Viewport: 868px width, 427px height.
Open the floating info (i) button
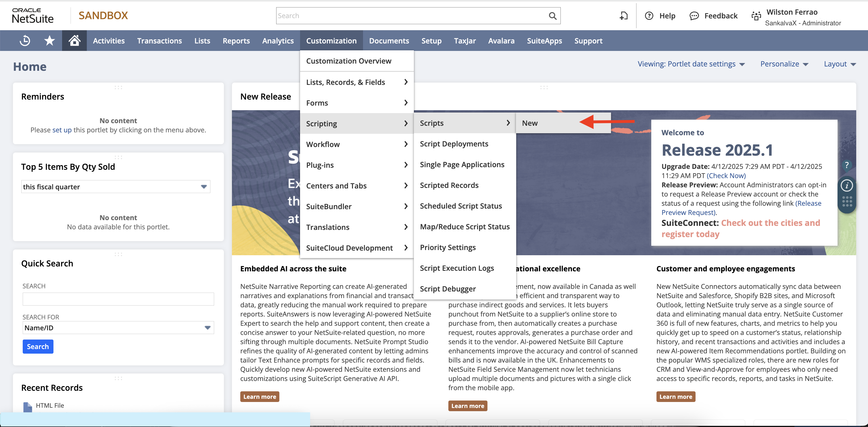(847, 185)
